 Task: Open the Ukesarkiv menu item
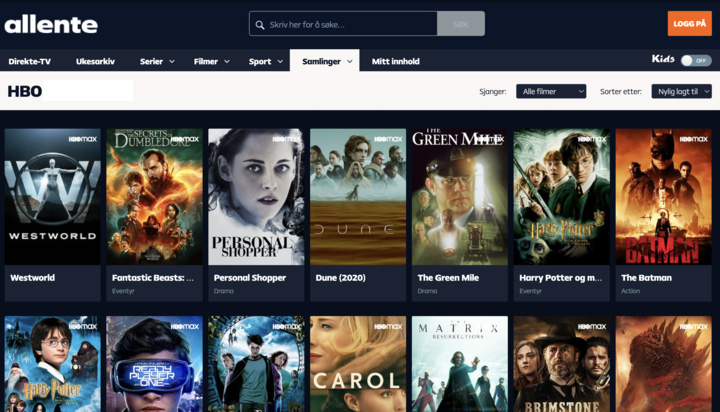tap(95, 61)
